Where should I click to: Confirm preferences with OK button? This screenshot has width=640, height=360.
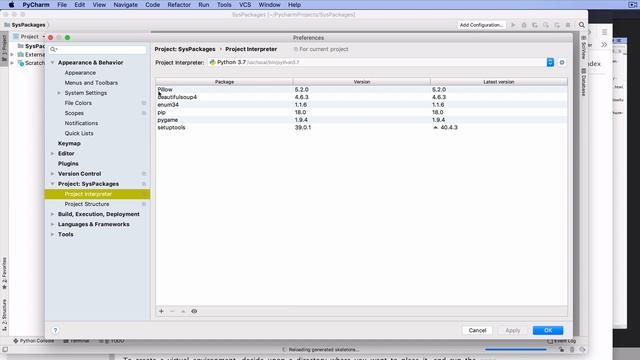pos(548,330)
